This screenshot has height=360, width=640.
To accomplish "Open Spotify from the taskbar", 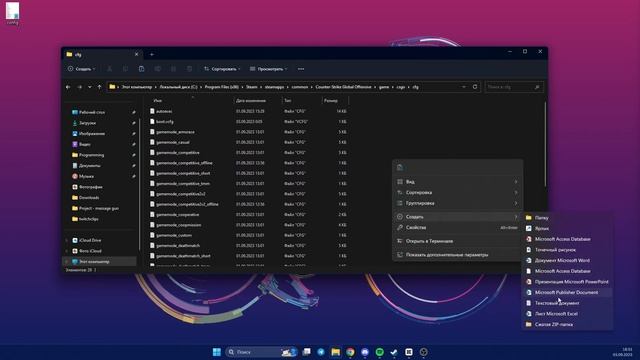I will (380, 352).
